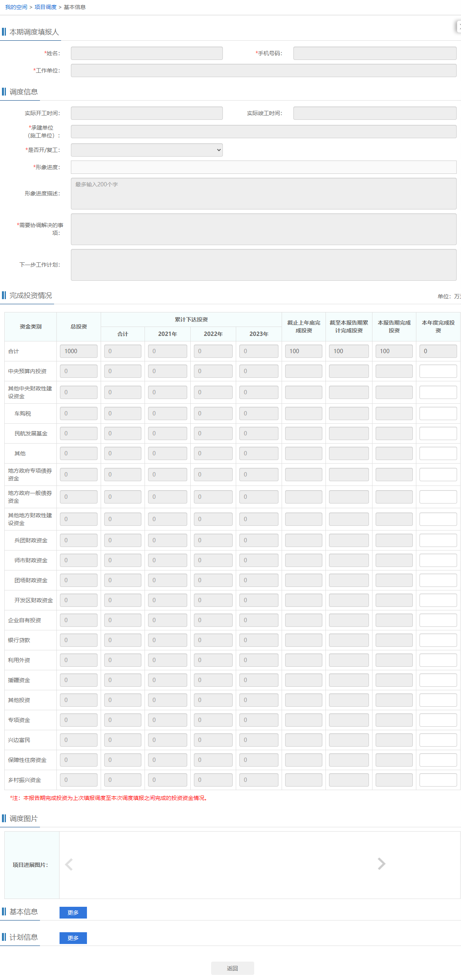
Task: Click 本年度完成投资 field for 中央预算内投资
Action: coord(437,371)
